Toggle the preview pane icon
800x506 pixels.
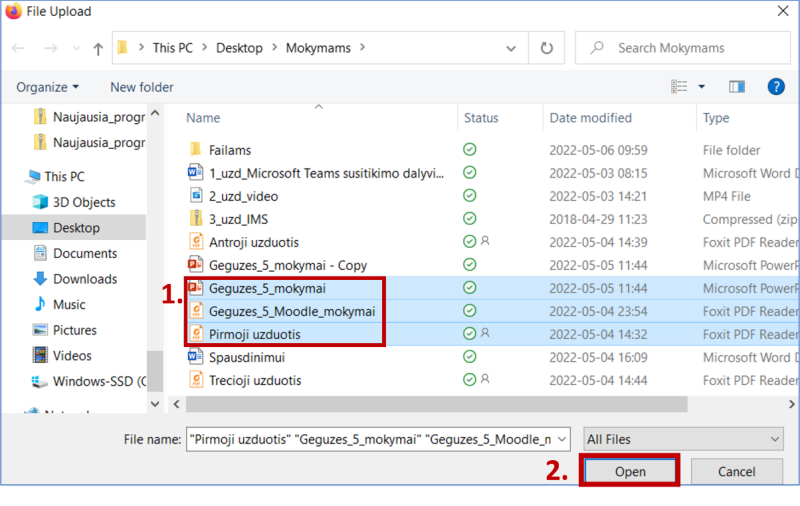[x=737, y=87]
